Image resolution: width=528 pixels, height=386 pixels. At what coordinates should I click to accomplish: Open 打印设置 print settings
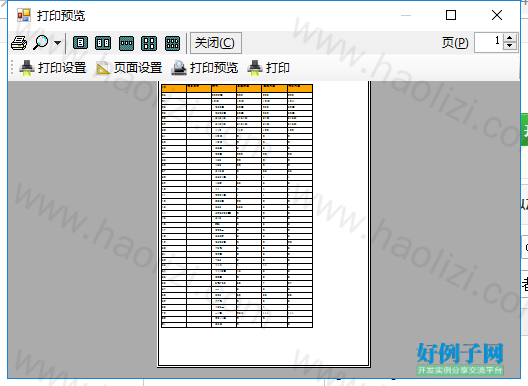[x=53, y=68]
